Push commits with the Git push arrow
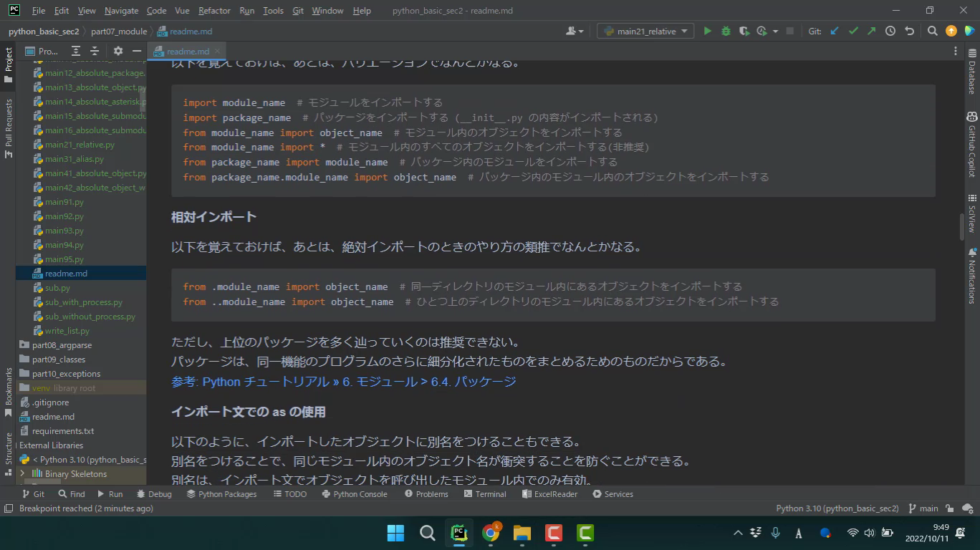Viewport: 980px width, 550px height. [x=871, y=31]
